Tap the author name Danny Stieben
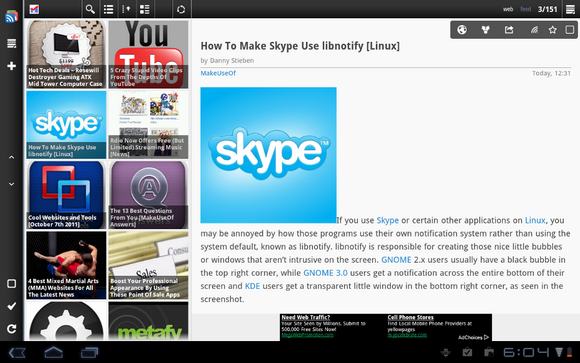580x363 pixels. pos(232,60)
